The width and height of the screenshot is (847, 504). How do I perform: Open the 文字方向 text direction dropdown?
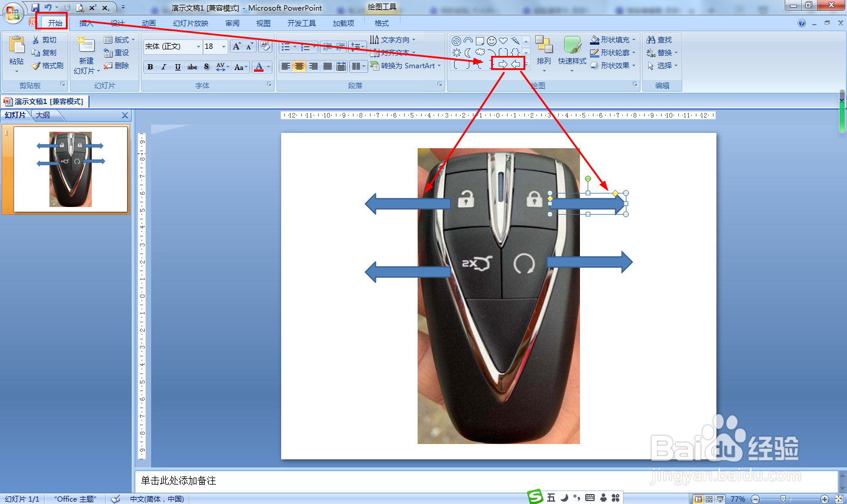[392, 40]
